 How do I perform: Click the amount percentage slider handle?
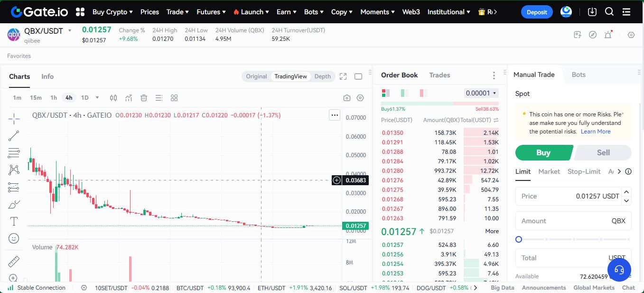[519, 239]
